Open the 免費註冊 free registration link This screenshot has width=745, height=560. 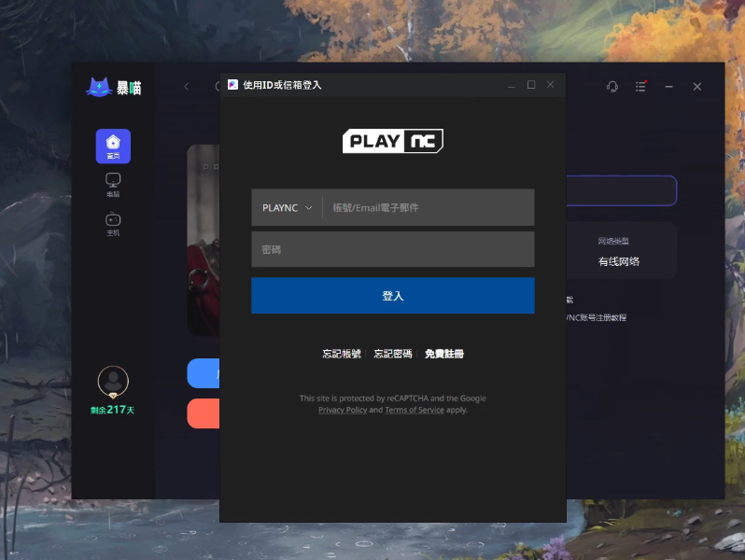tap(444, 354)
